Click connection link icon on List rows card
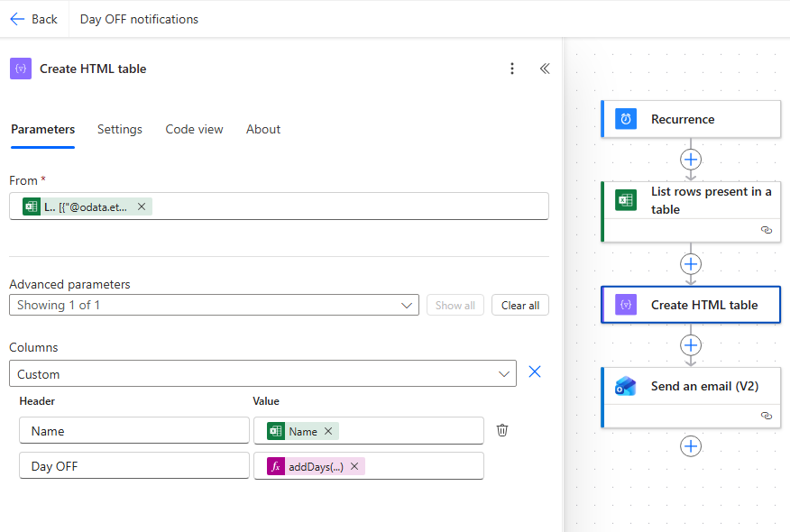 (x=767, y=230)
